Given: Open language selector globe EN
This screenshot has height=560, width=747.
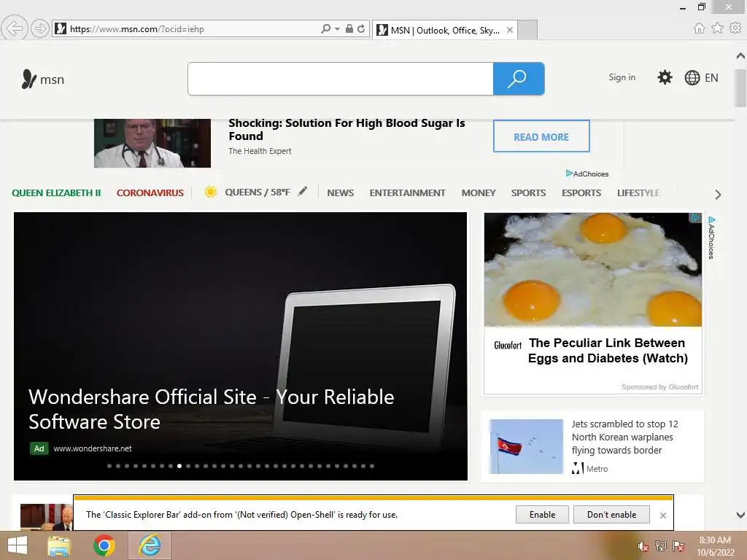Looking at the screenshot, I should (x=701, y=77).
